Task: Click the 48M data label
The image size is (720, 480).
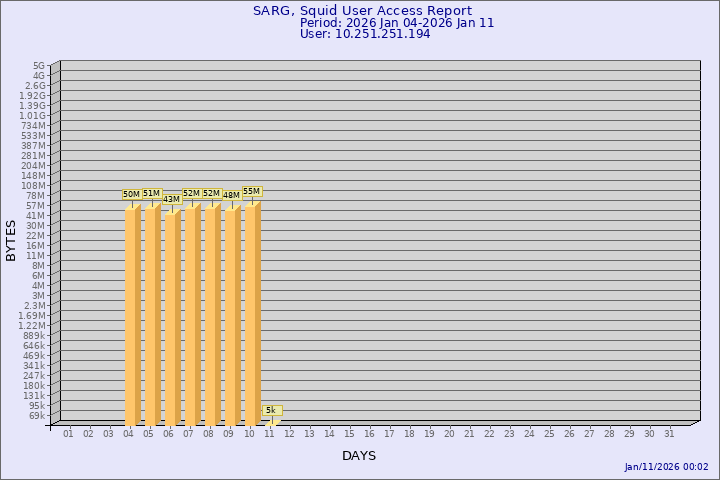Action: coord(231,195)
